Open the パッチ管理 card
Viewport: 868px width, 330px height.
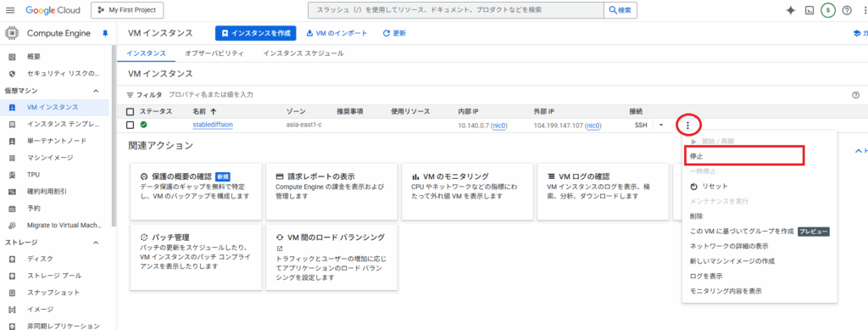pos(196,257)
